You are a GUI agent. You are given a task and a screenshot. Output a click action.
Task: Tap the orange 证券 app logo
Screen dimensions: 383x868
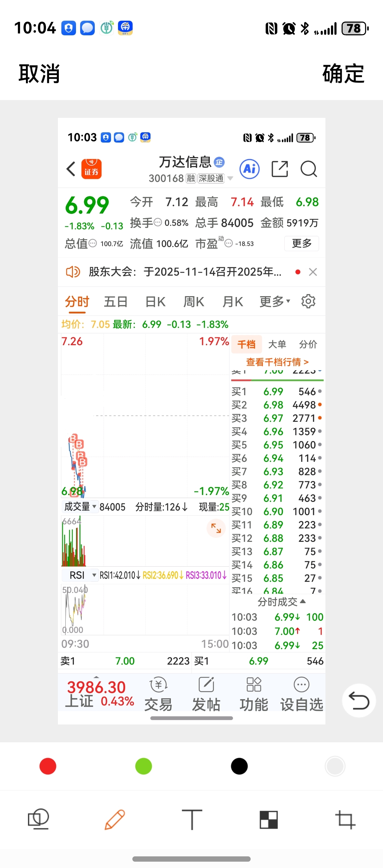91,169
